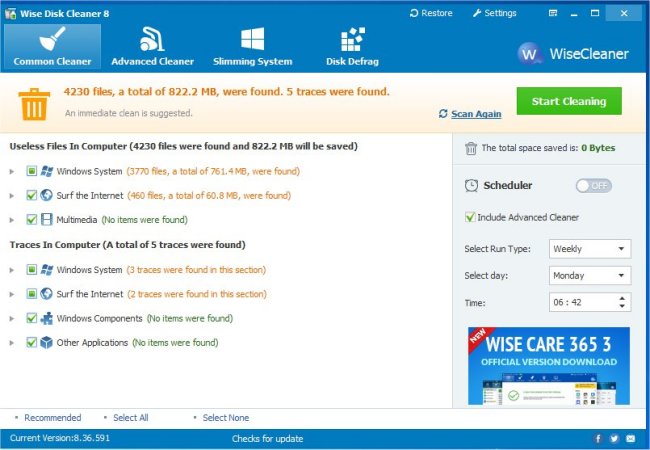Click the Windows flag icon under Traces
Screen dimensions: 650x450
(x=46, y=270)
